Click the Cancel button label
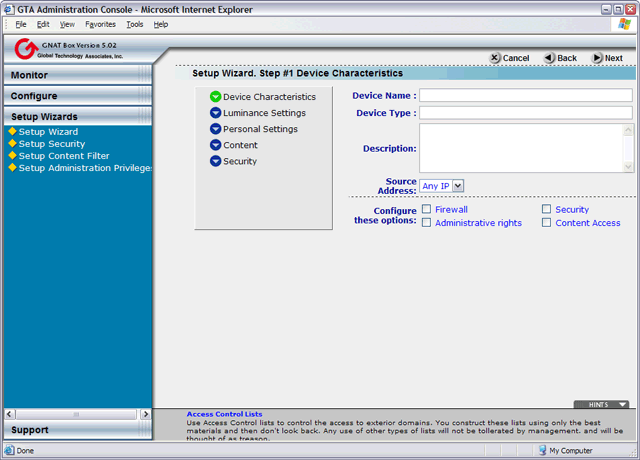The height and width of the screenshot is (460, 640). (516, 58)
